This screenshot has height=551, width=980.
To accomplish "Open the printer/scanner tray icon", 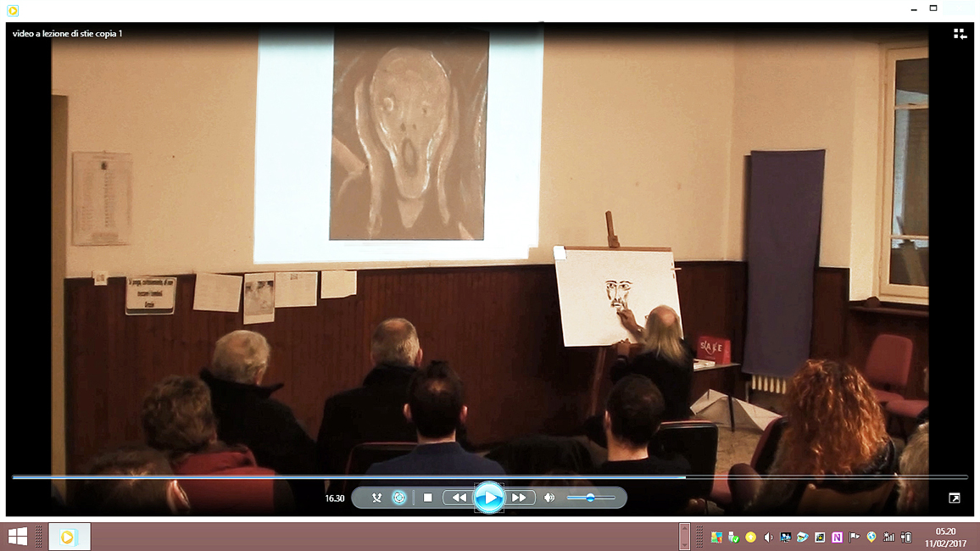I will (x=803, y=537).
